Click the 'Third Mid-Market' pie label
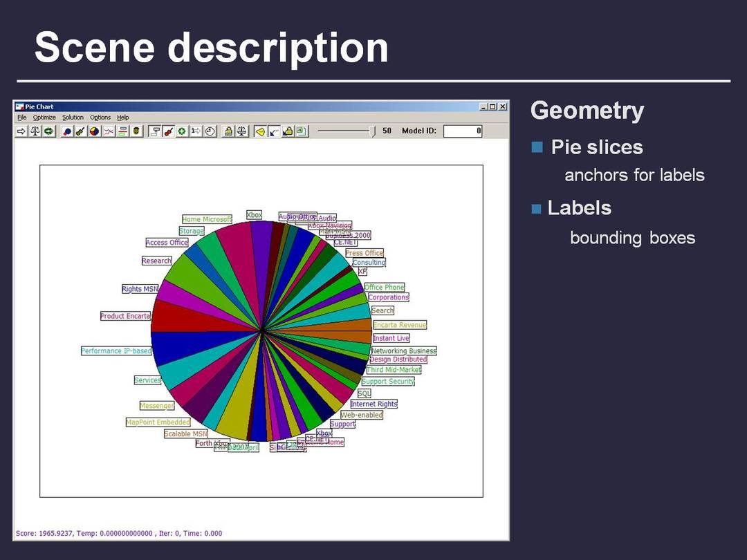Screen dimensions: 747x560 [394, 369]
